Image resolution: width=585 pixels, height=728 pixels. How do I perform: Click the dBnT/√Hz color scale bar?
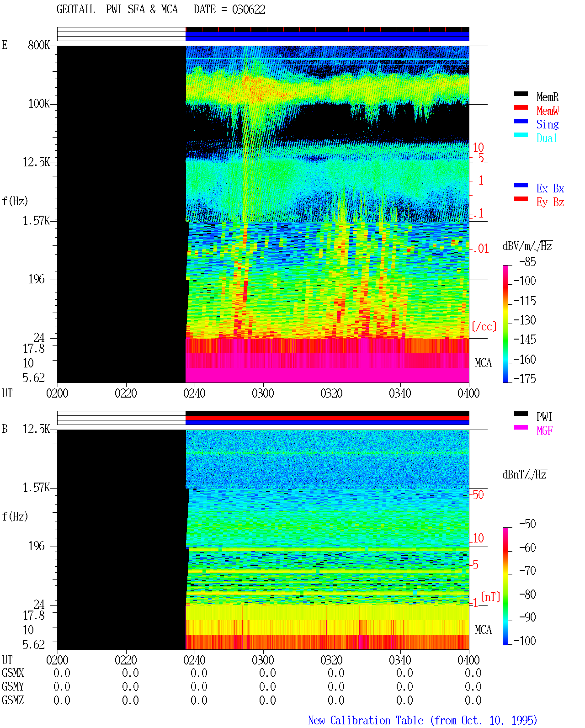pos(505,586)
